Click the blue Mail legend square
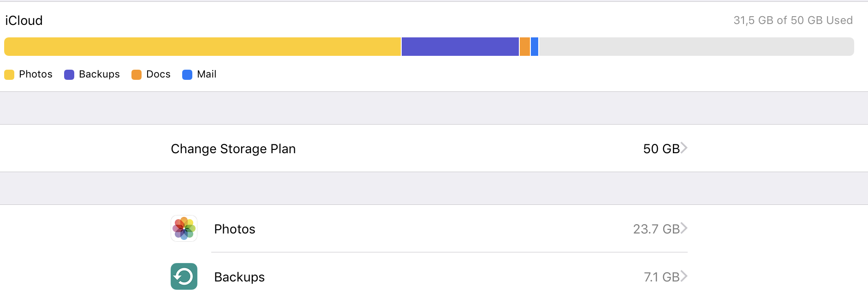Viewport: 868px width, 299px height. 187,75
